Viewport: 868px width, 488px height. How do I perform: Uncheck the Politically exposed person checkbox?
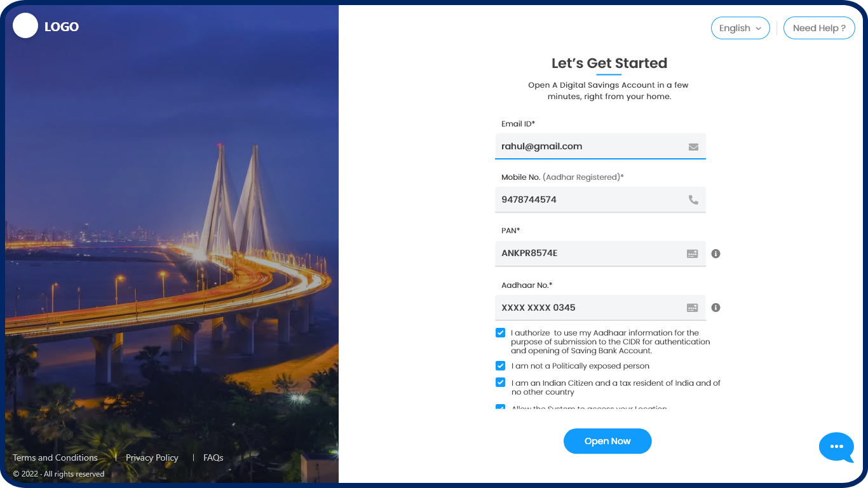pos(501,366)
